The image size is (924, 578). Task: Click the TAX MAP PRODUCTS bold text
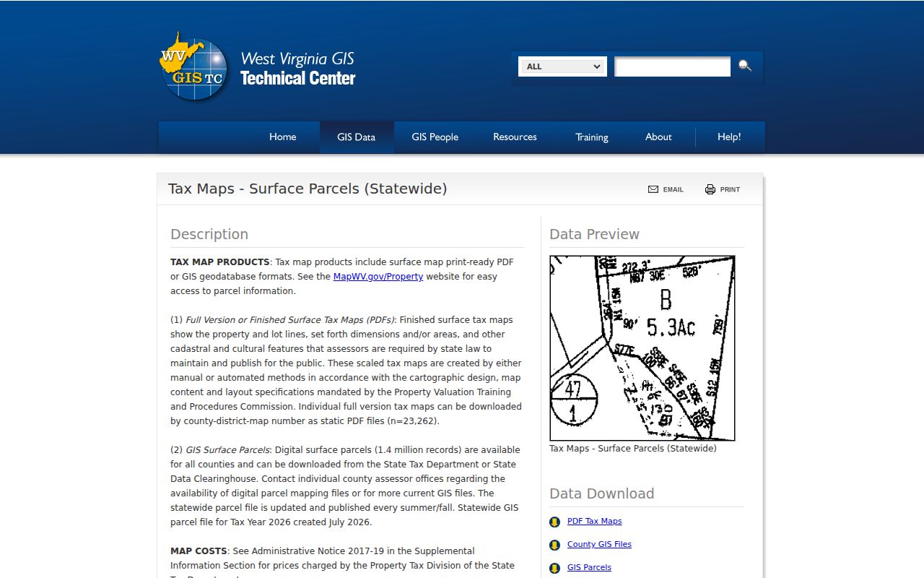pos(220,262)
